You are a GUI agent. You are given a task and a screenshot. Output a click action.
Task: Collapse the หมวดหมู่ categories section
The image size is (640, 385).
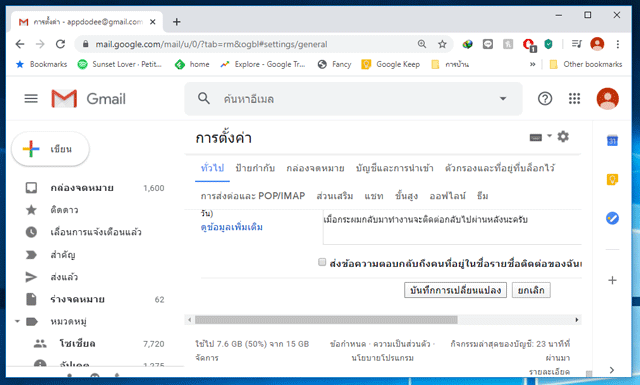(x=17, y=321)
